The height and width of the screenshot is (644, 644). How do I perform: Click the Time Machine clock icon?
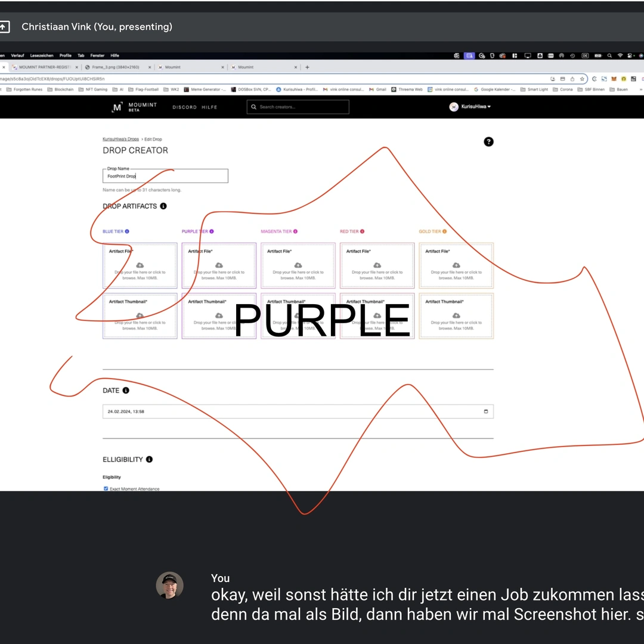click(572, 55)
